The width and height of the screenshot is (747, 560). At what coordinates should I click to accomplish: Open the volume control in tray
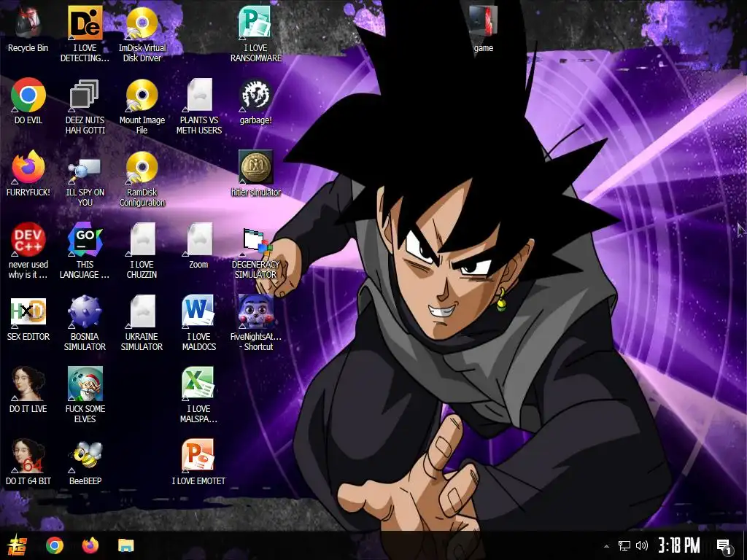pyautogui.click(x=642, y=545)
